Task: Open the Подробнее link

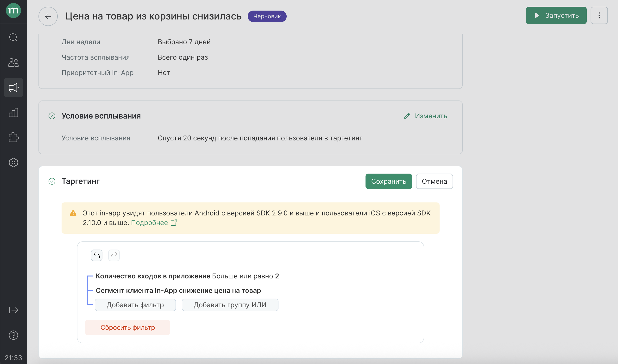Action: pos(149,223)
